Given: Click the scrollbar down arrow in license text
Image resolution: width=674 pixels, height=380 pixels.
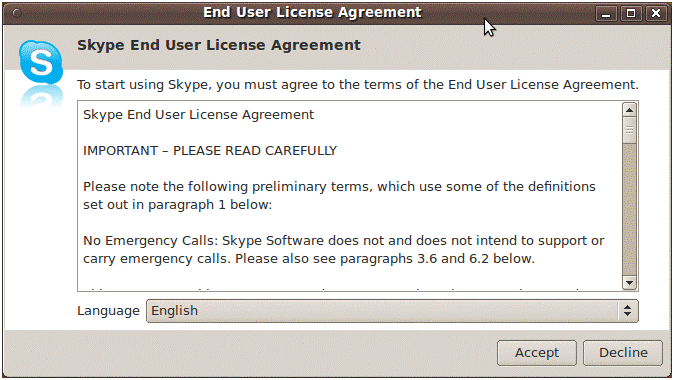Looking at the screenshot, I should pyautogui.click(x=629, y=282).
